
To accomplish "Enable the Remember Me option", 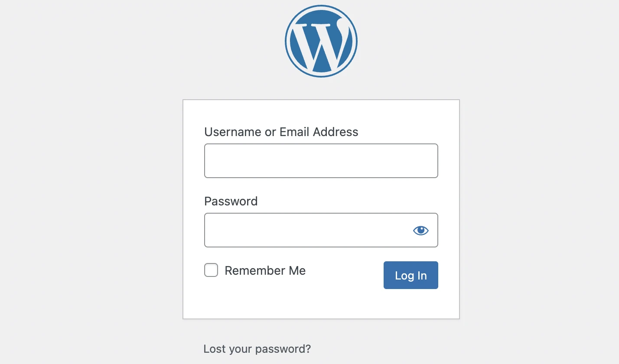I will [211, 270].
